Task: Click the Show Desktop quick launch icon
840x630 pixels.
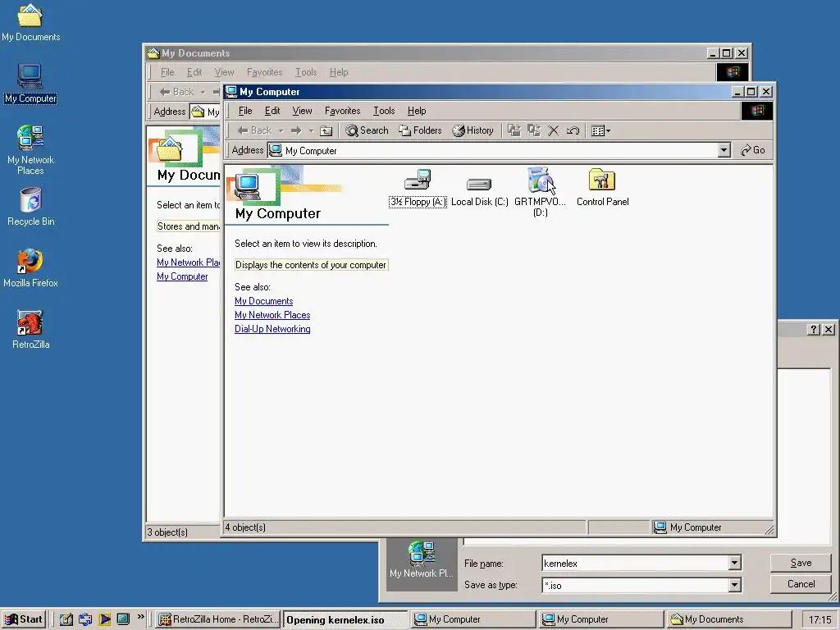Action: tap(123, 619)
